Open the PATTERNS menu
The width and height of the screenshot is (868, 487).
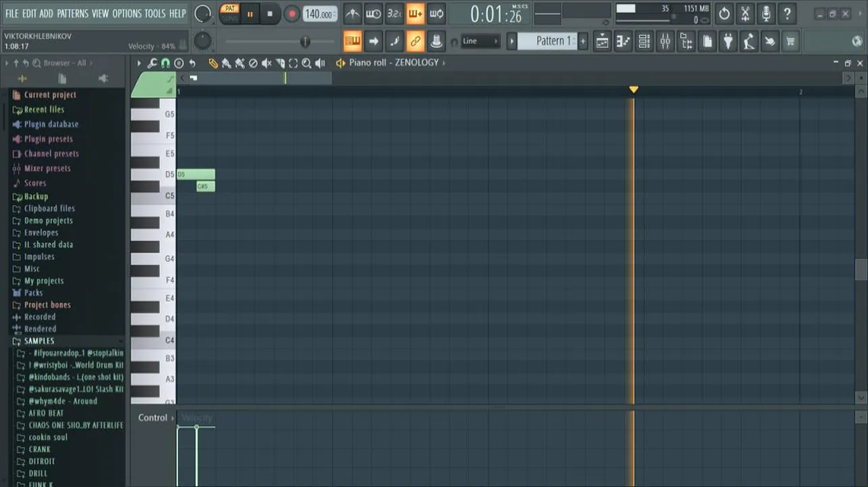point(72,14)
